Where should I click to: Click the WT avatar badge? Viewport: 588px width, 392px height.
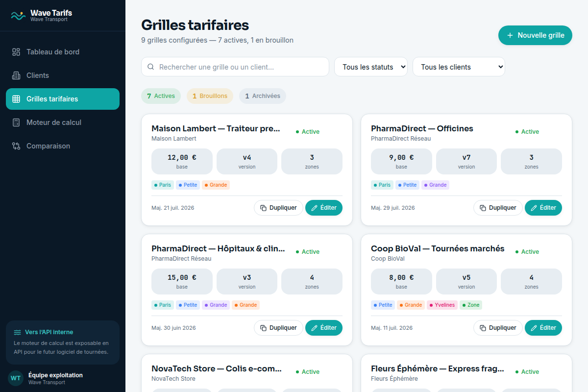pyautogui.click(x=16, y=378)
